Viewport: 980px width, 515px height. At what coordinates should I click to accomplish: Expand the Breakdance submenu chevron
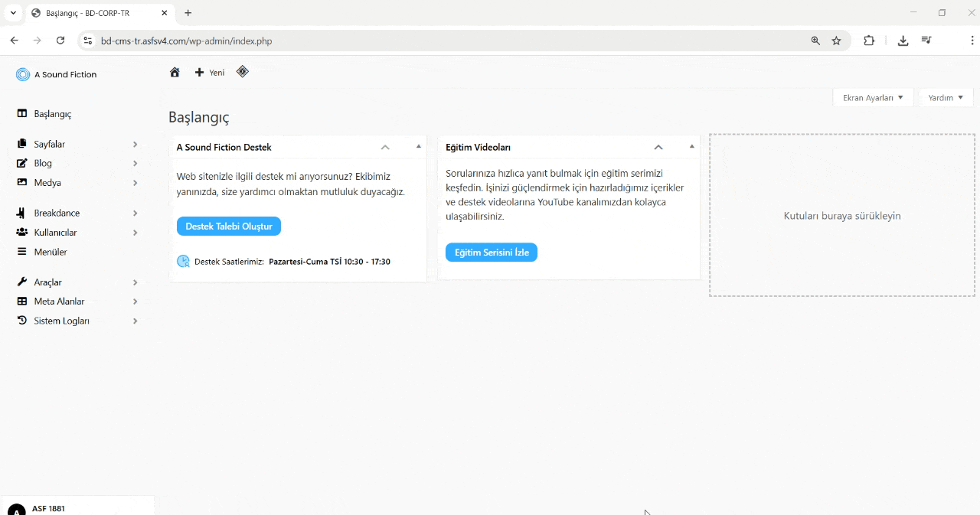click(135, 213)
